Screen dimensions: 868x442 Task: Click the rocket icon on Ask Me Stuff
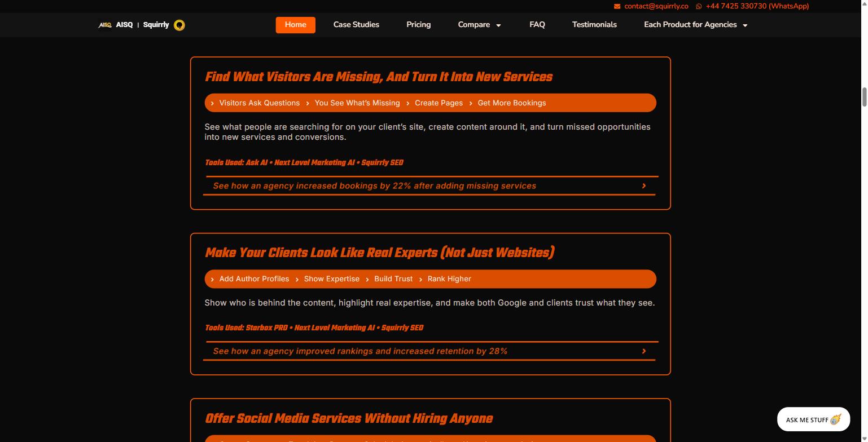tap(836, 419)
